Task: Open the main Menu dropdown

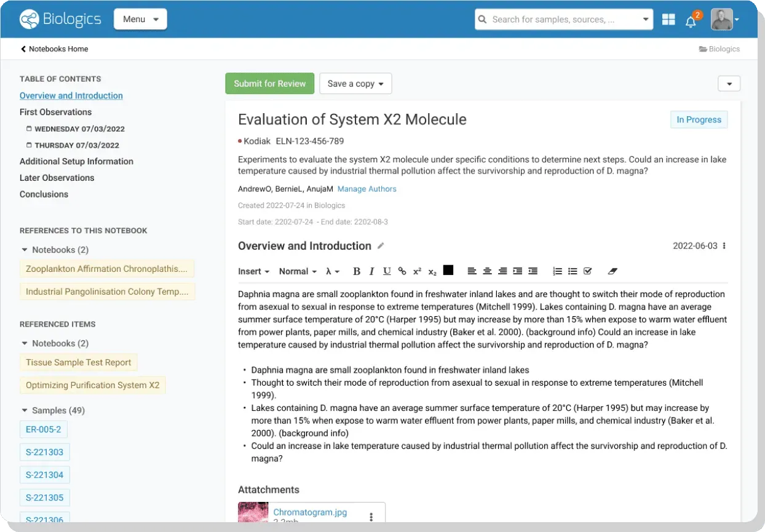Action: [140, 19]
